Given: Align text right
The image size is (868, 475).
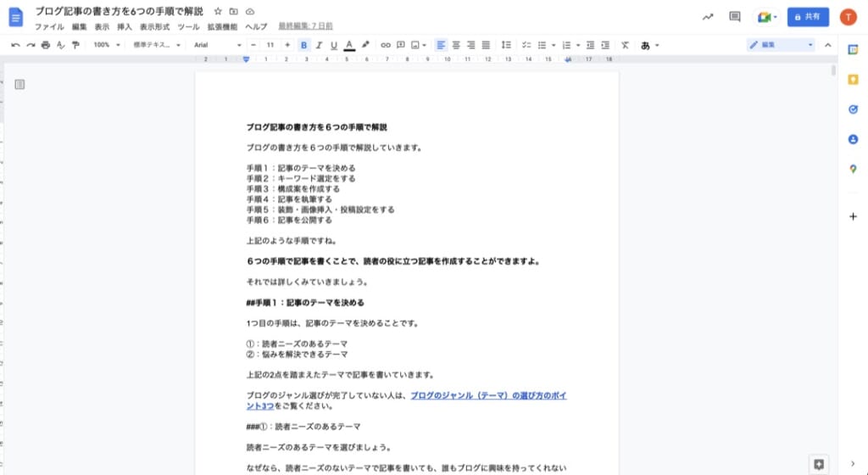Looking at the screenshot, I should point(471,45).
